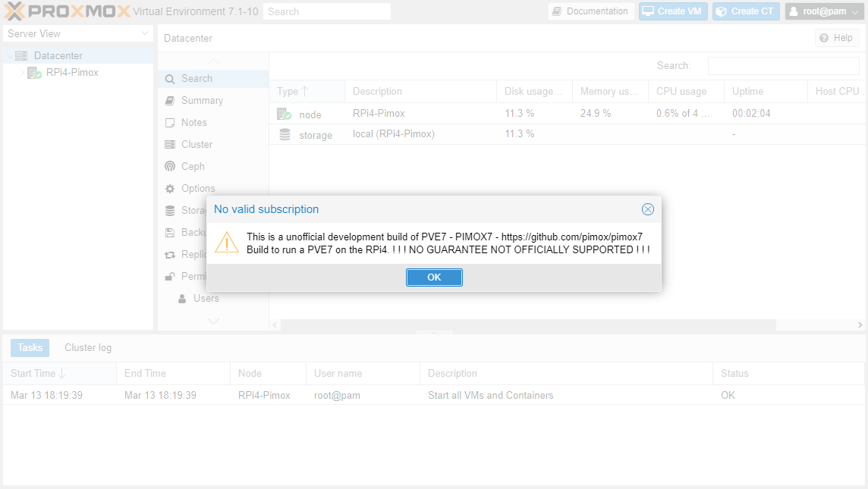Sort by Memory usage column
Viewport: 868px width, 489px height.
(x=611, y=91)
